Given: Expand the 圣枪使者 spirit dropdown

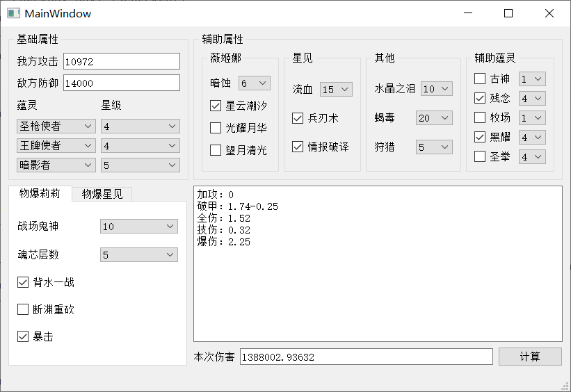Looking at the screenshot, I should (56, 126).
